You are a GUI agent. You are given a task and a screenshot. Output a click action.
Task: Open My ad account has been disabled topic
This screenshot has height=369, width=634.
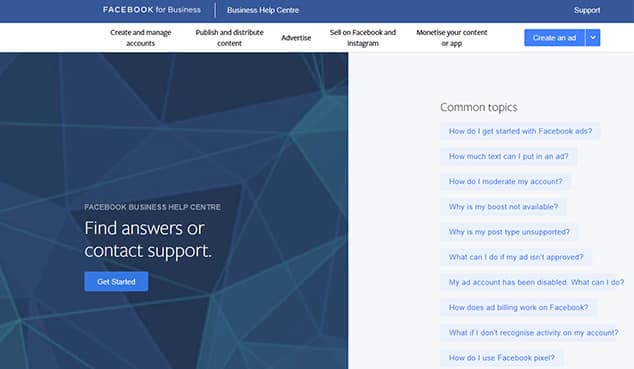(x=536, y=283)
